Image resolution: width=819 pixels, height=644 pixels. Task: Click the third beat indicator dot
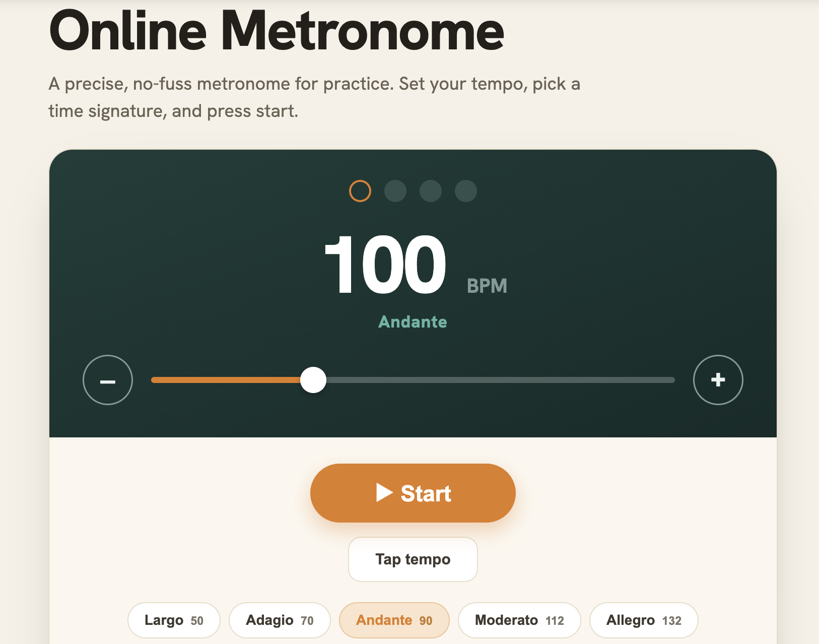[431, 191]
